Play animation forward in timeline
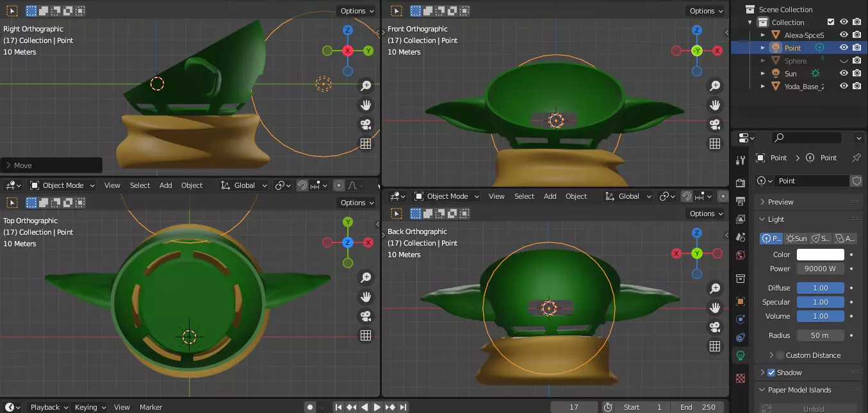This screenshot has height=413, width=868. 377,407
